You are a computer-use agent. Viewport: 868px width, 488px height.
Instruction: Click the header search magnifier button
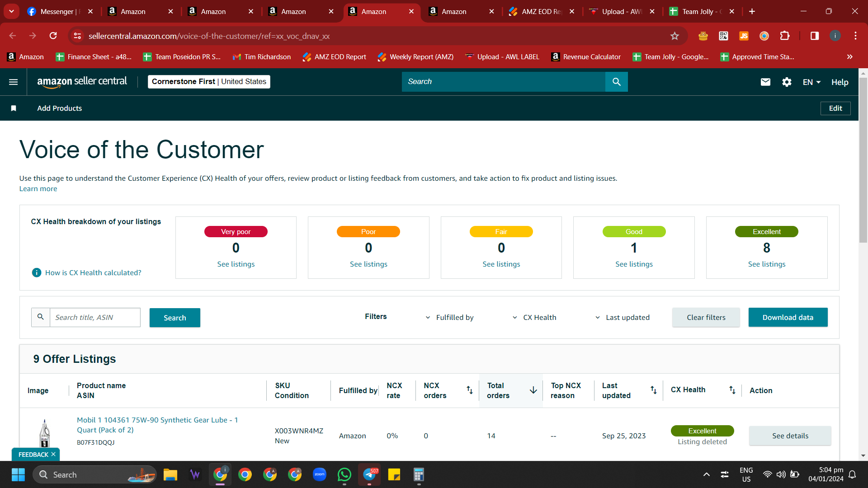(x=616, y=82)
